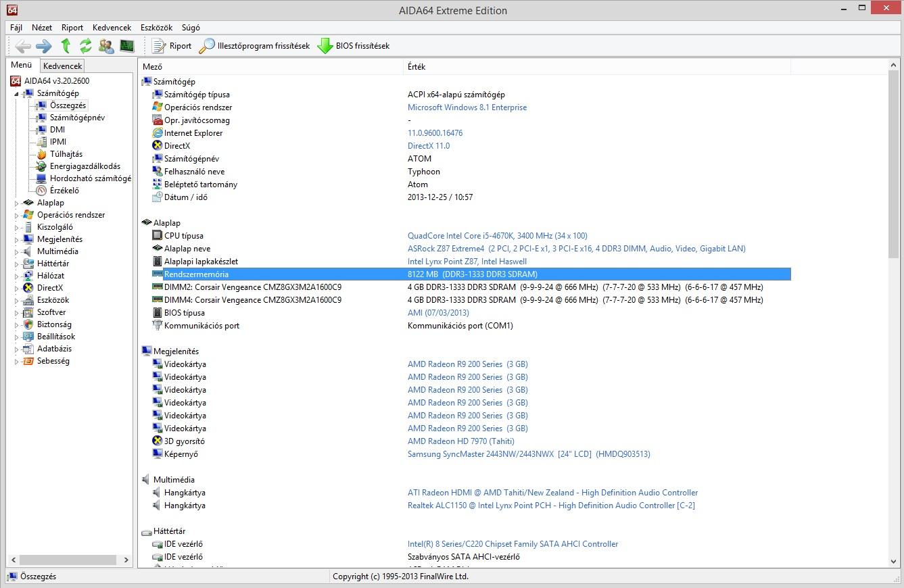
Task: Click the Érzékelő sensor icon
Action: [41, 191]
